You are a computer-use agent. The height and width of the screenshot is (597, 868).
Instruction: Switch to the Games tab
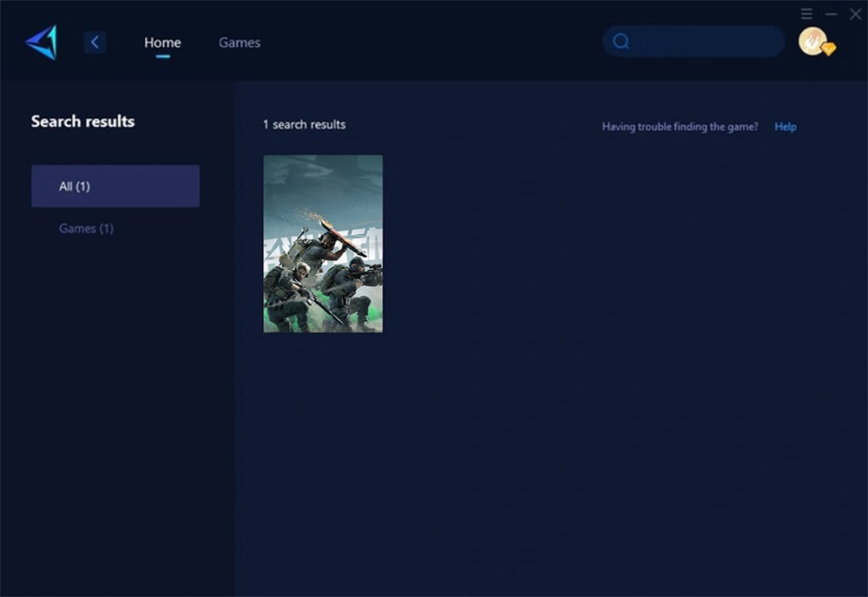pyautogui.click(x=240, y=43)
